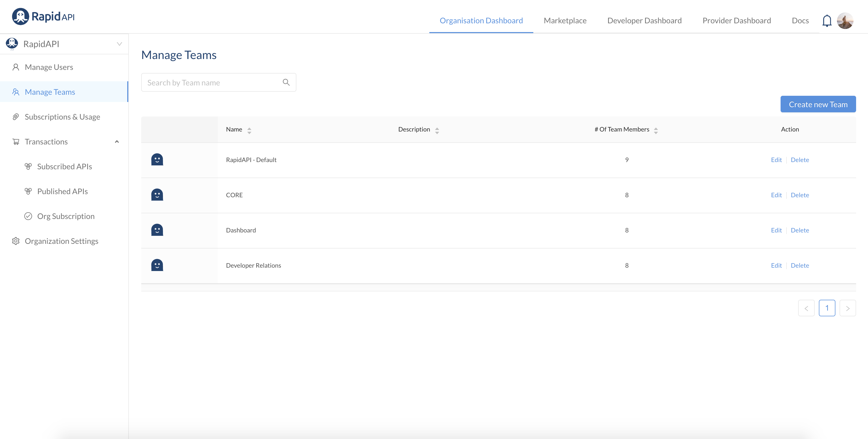Click the CORE team avatar icon
Image resolution: width=868 pixels, height=439 pixels.
click(157, 195)
